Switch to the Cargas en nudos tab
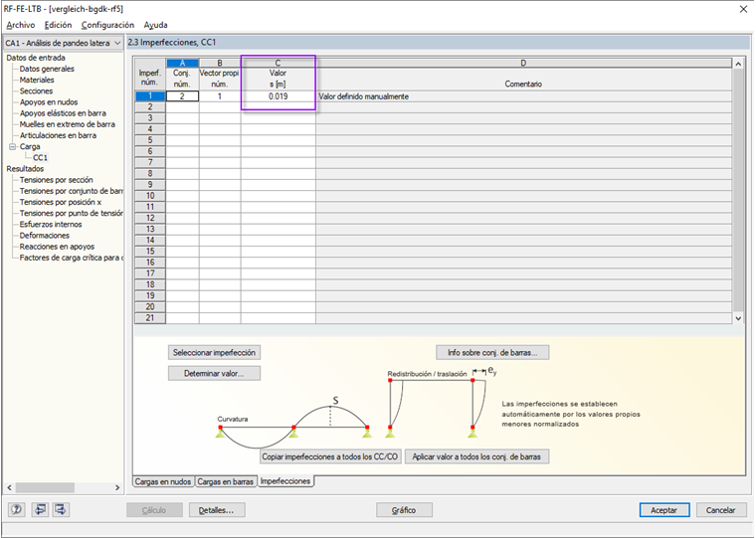 163,481
